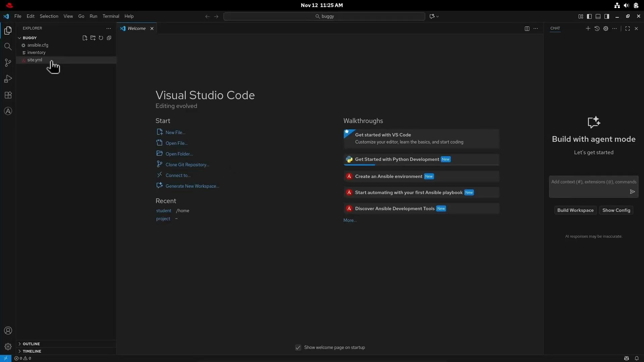
Task: Toggle primary side bar visibility
Action: [x=589, y=16]
